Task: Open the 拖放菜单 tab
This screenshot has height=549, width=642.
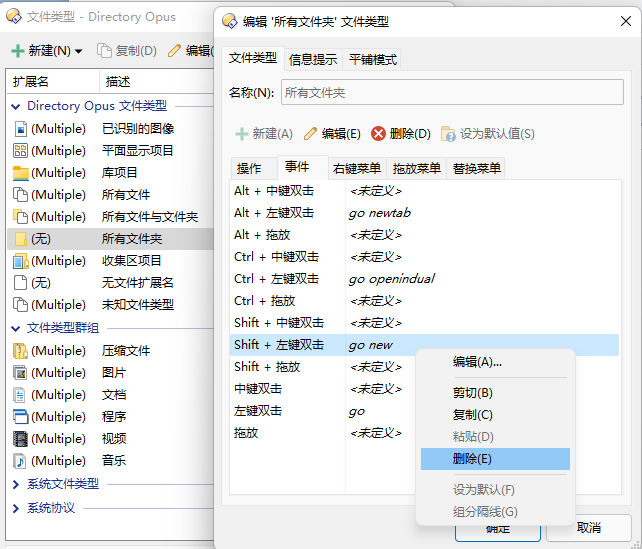Action: pos(416,168)
